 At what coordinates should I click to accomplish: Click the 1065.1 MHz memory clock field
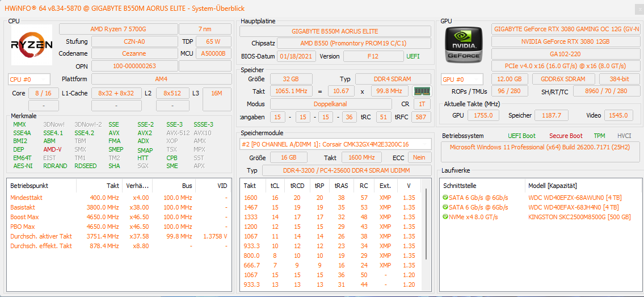tap(291, 91)
